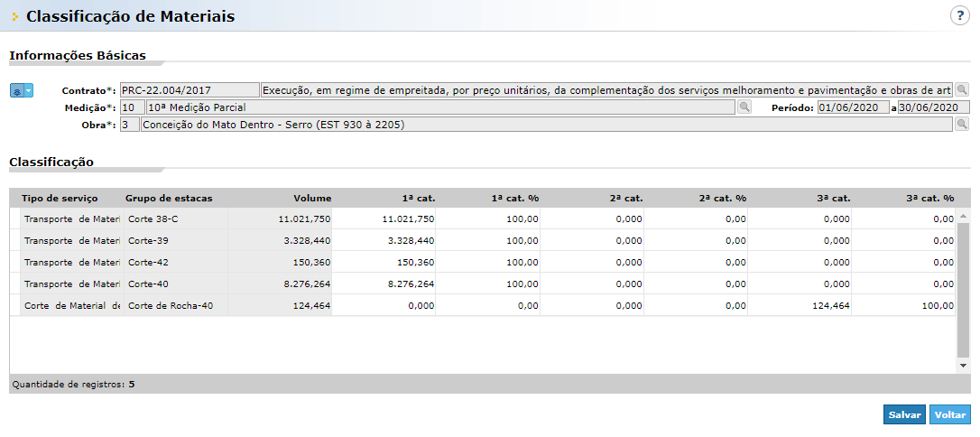Sort by Grupo de estacas column header
This screenshot has width=980, height=437.
pos(169,198)
